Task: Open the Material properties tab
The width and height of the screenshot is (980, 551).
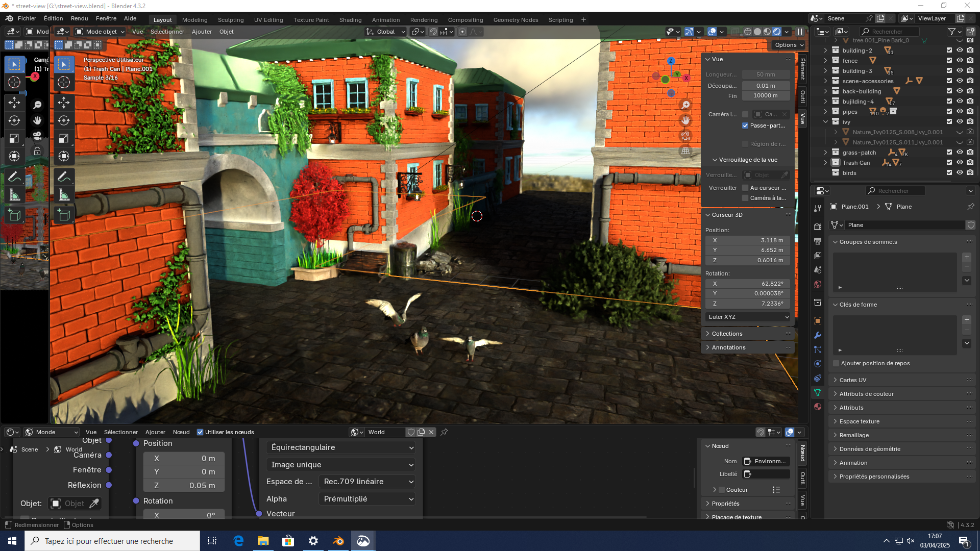Action: (x=818, y=407)
